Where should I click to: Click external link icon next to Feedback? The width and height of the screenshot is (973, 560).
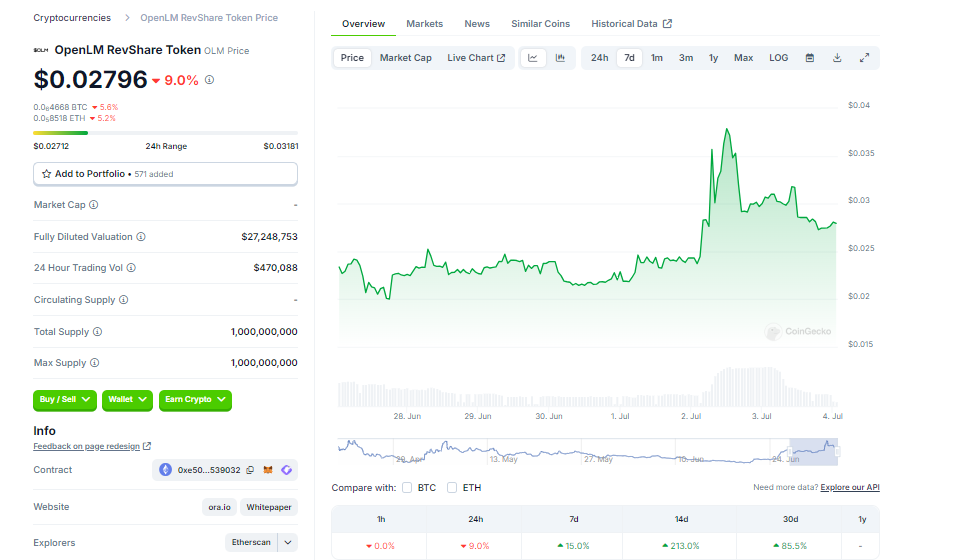pyautogui.click(x=147, y=446)
